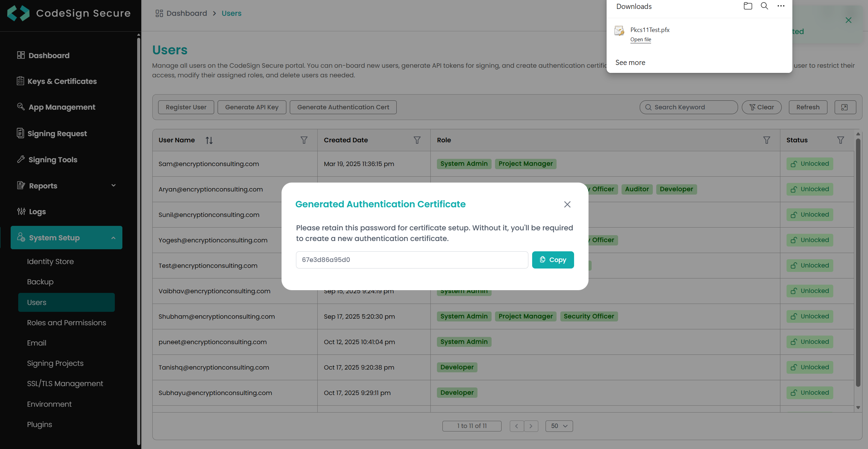Open the Downloads folder icon
The width and height of the screenshot is (868, 449).
(x=747, y=6)
